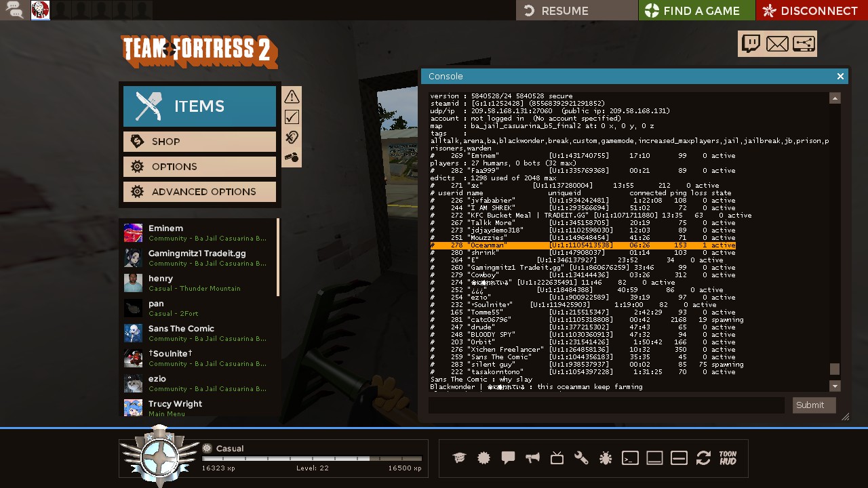Click the player avatar in the top-left bar
This screenshot has width=868, height=488.
pyautogui.click(x=40, y=9)
